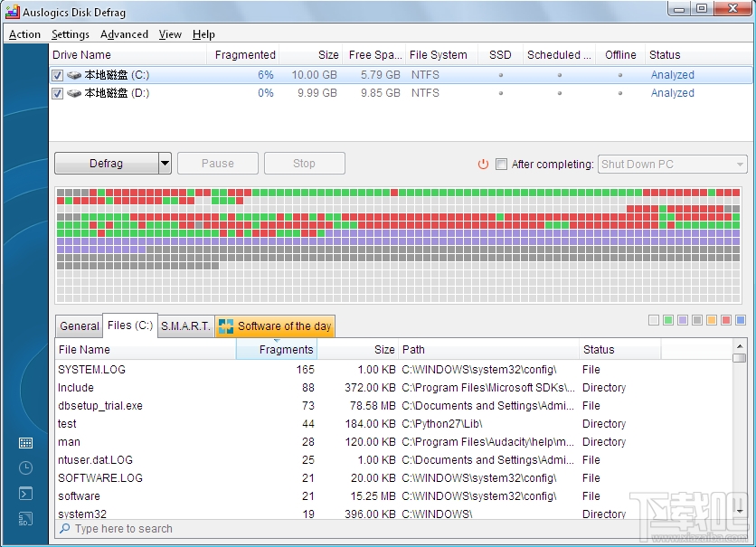Open the Advanced menu
Image resolution: width=756 pixels, height=547 pixels.
pos(124,34)
